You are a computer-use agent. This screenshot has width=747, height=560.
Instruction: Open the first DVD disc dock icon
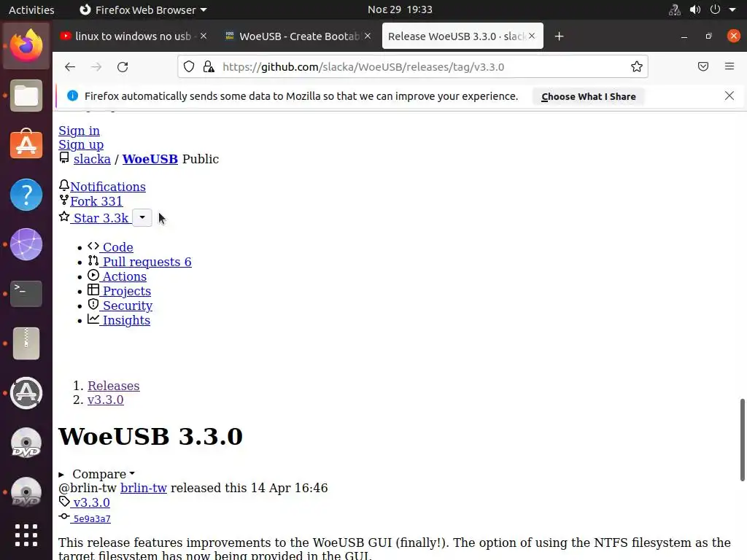(x=26, y=443)
